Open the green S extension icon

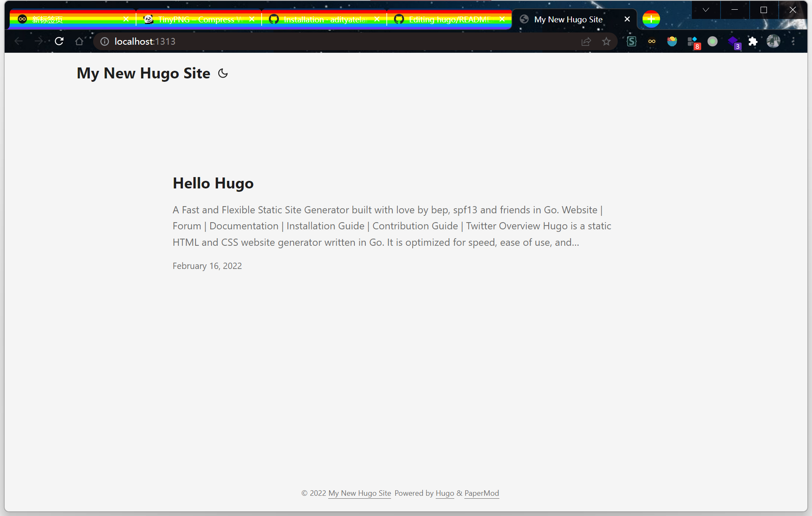pos(631,41)
